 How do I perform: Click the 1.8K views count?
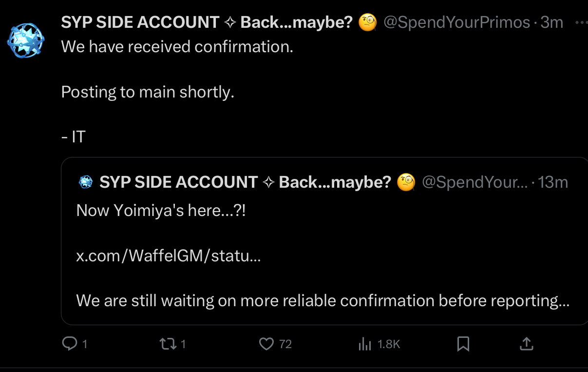click(389, 344)
